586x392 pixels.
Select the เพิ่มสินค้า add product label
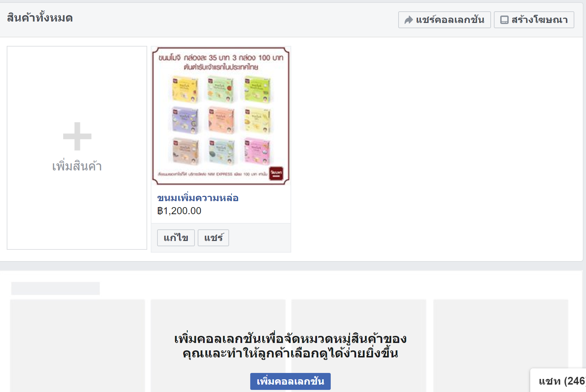(x=77, y=166)
